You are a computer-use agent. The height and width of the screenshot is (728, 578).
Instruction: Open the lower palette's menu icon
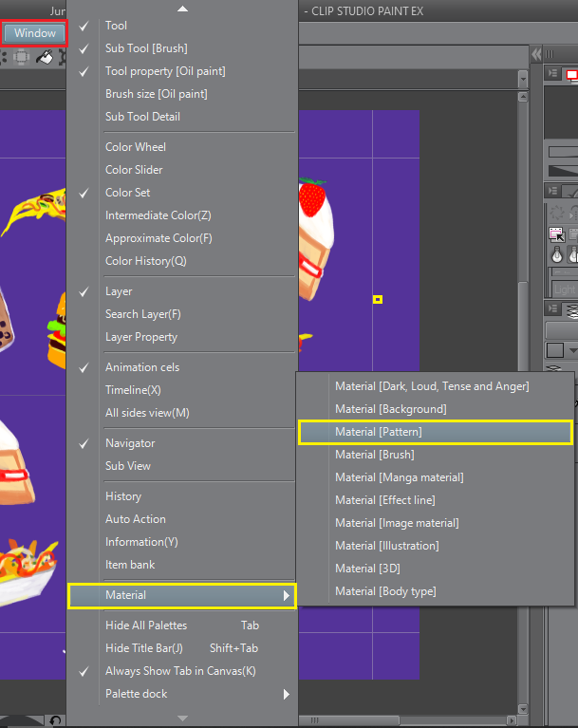tap(552, 308)
